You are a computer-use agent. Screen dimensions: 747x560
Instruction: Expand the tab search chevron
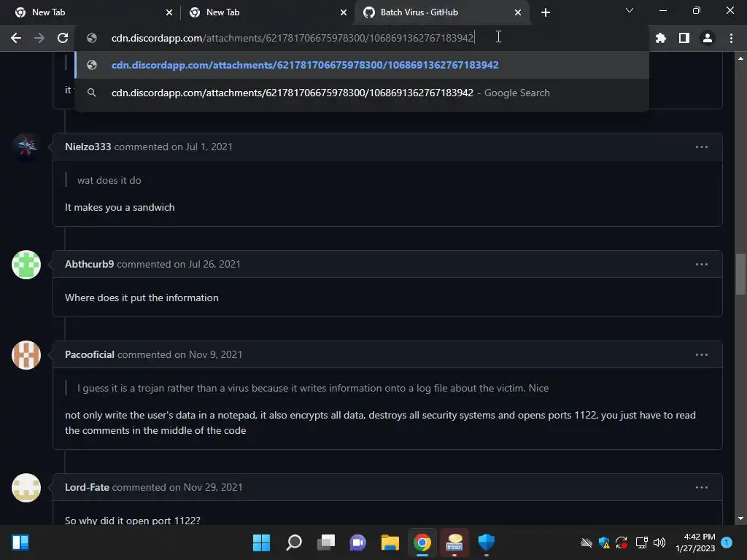click(630, 10)
